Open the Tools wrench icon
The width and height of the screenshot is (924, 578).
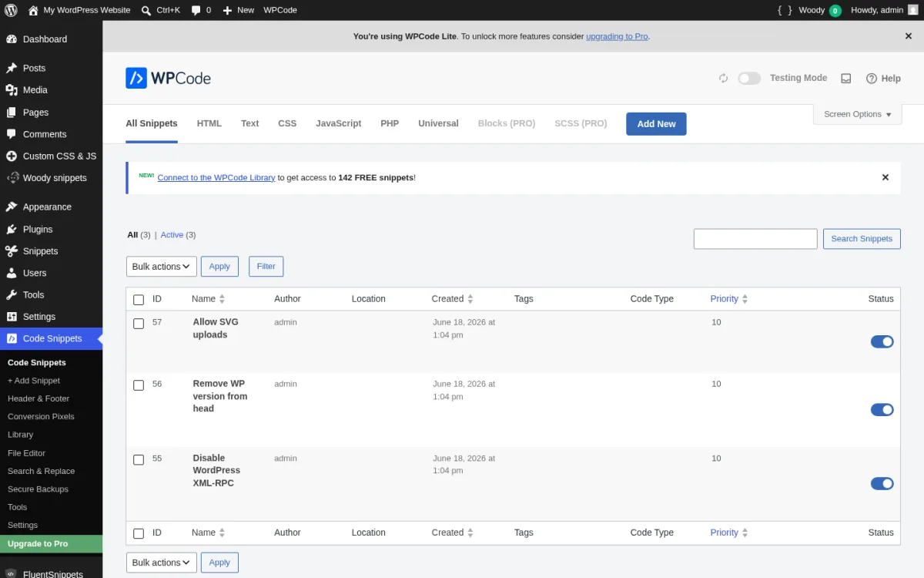12,295
